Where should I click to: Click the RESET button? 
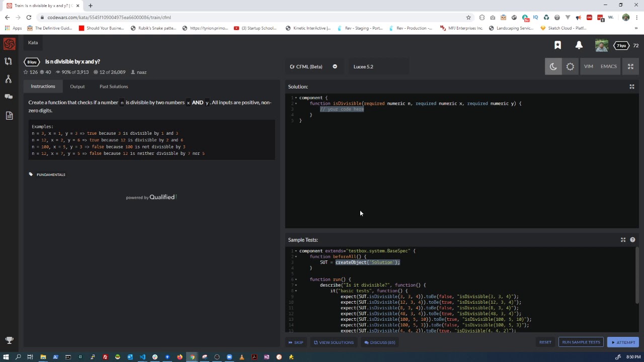click(545, 342)
